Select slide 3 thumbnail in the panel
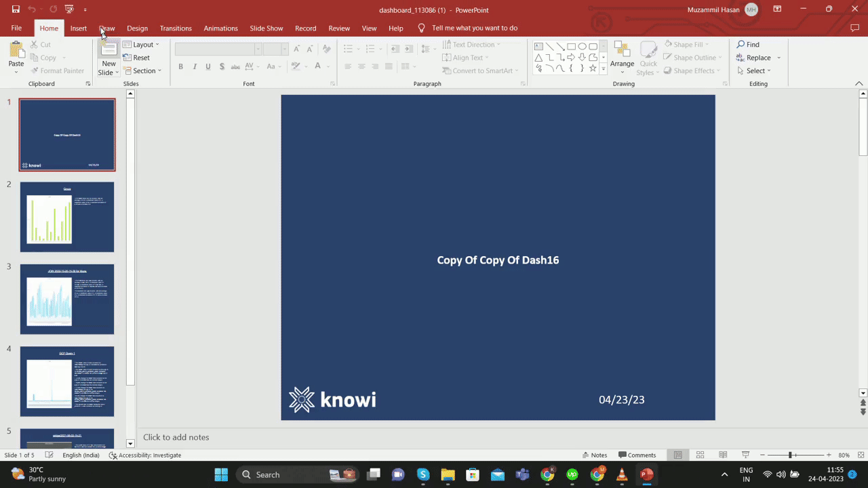 pos(66,299)
